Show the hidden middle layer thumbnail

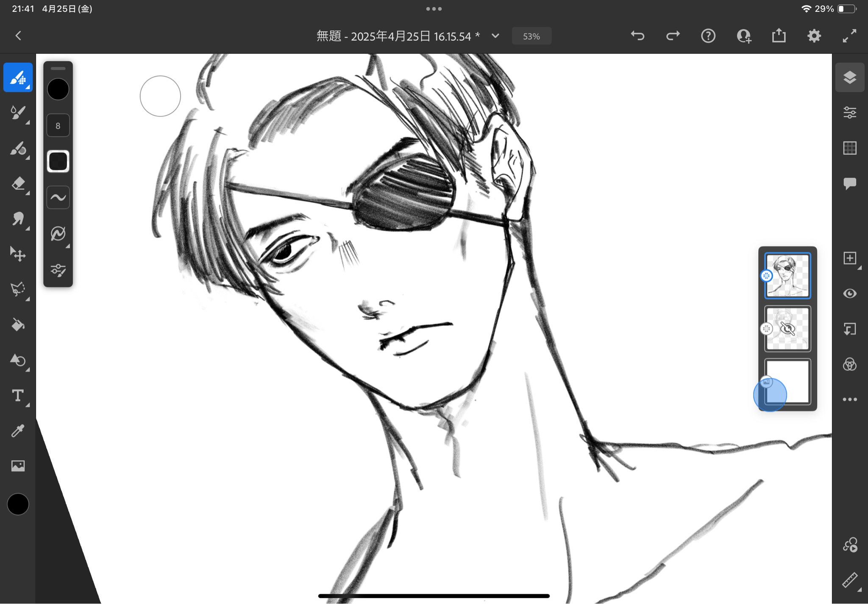tap(787, 329)
